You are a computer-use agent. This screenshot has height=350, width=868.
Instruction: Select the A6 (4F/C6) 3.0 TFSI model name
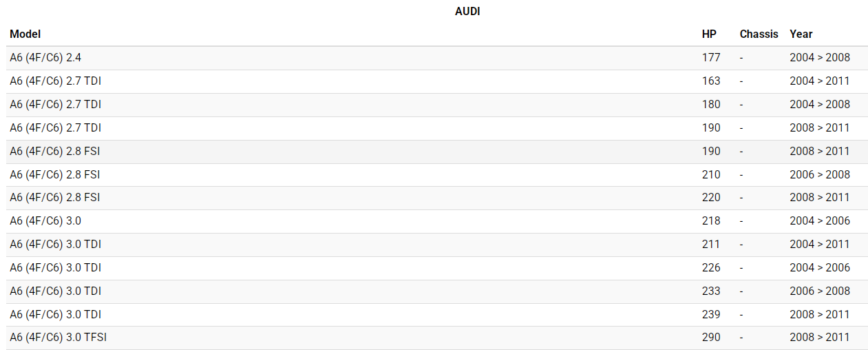coord(58,338)
